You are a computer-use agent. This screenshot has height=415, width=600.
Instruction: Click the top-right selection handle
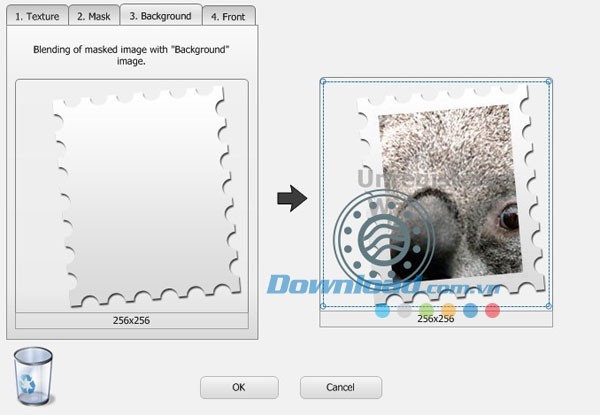pyautogui.click(x=549, y=82)
